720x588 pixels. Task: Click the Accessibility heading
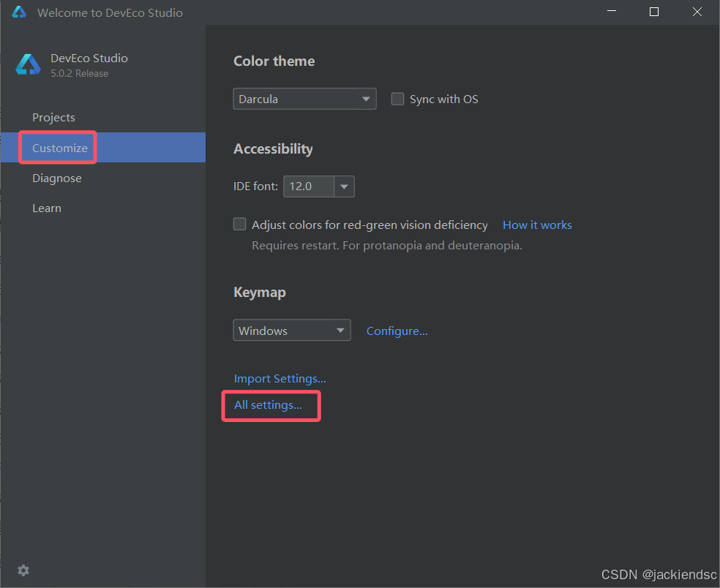pos(273,148)
